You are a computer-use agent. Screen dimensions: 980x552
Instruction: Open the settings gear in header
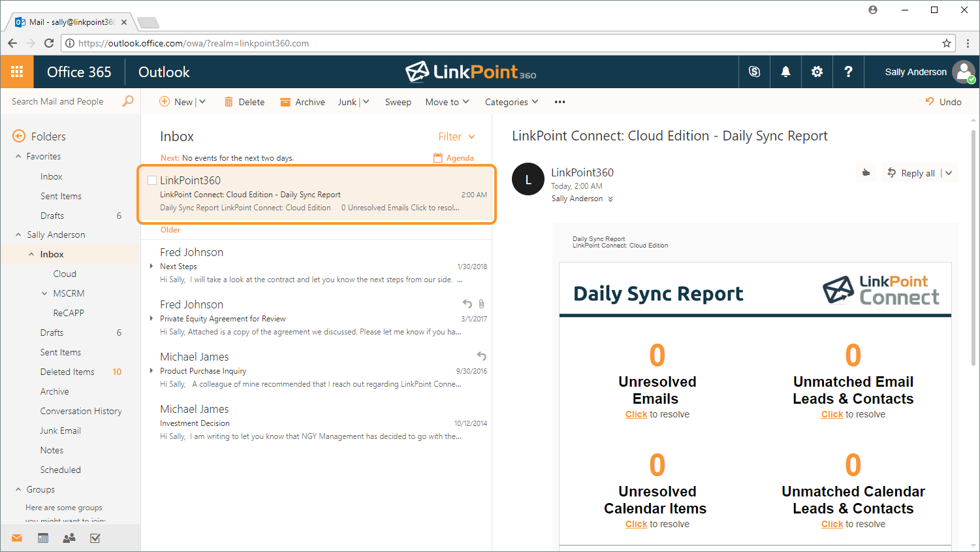click(x=817, y=72)
